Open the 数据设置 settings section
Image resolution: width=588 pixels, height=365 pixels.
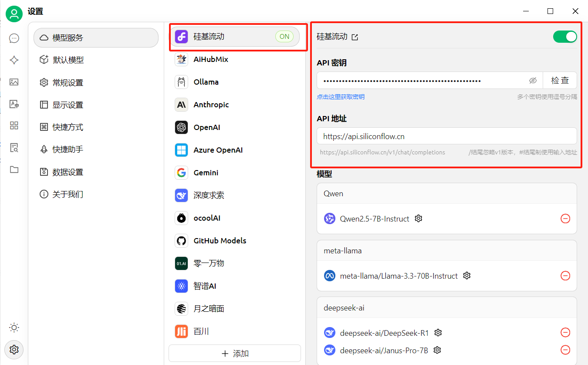(96, 172)
